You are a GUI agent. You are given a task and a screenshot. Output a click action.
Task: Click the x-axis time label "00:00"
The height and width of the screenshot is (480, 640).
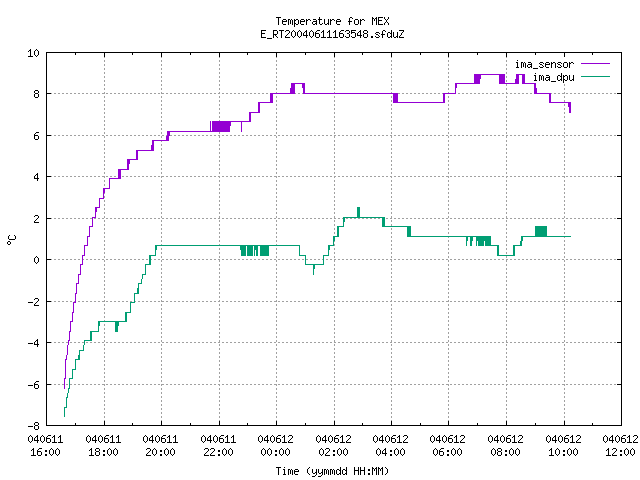(276, 453)
